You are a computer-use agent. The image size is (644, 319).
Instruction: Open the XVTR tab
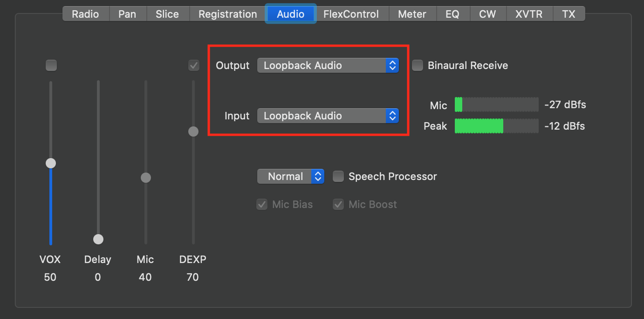(529, 14)
